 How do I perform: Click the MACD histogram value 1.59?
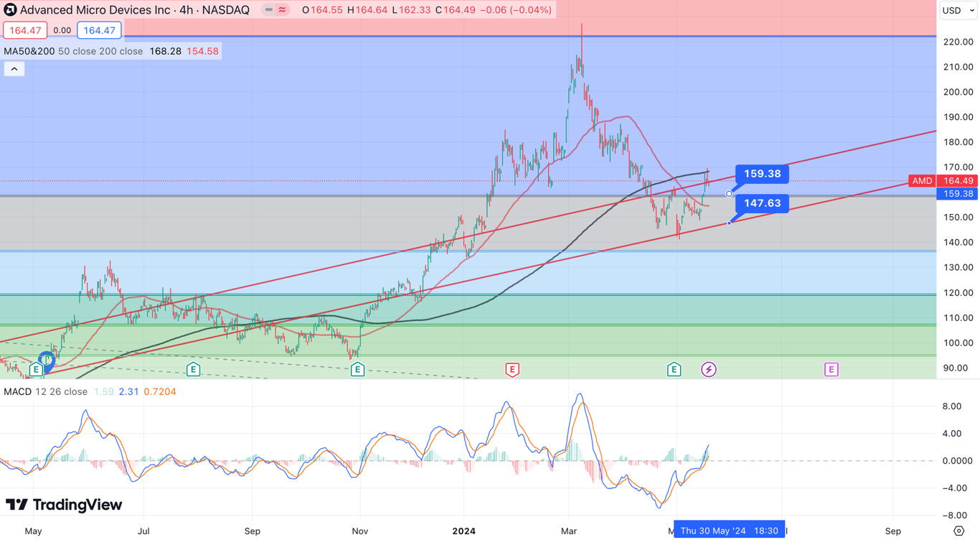(103, 392)
